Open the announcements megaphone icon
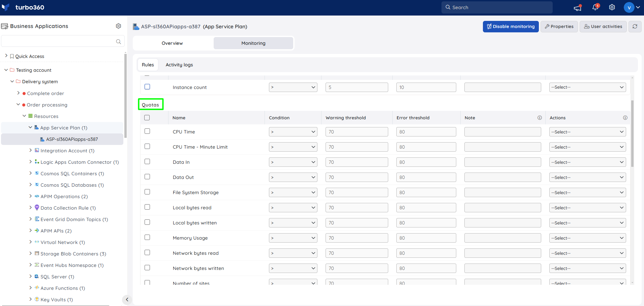The width and height of the screenshot is (644, 306). point(578,7)
